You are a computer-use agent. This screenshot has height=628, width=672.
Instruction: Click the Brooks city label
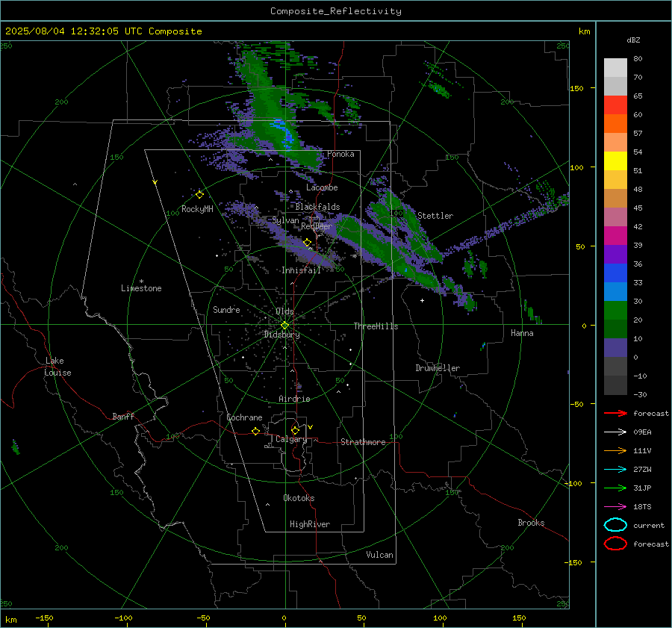click(531, 523)
